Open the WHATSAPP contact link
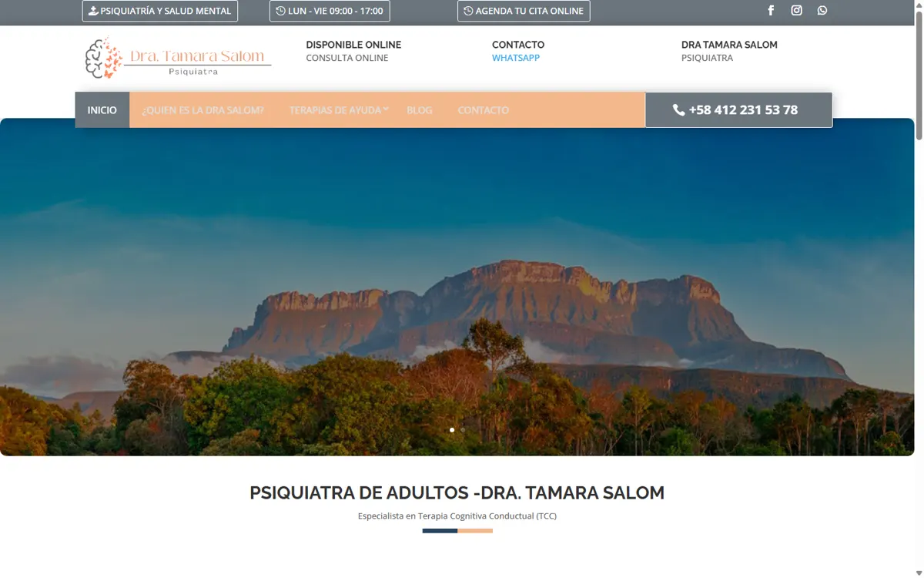Screen dimensions: 924x578 coord(516,58)
